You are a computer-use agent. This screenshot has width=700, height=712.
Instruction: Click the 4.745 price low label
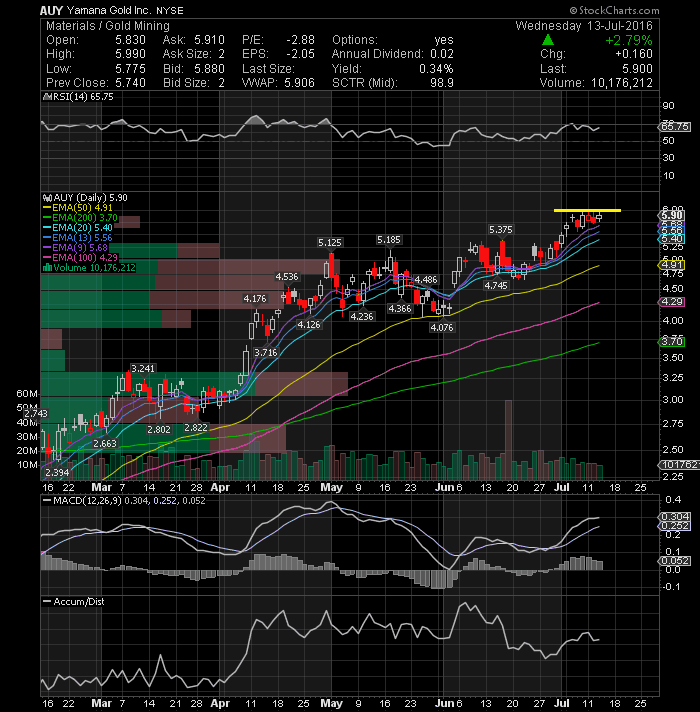point(496,285)
